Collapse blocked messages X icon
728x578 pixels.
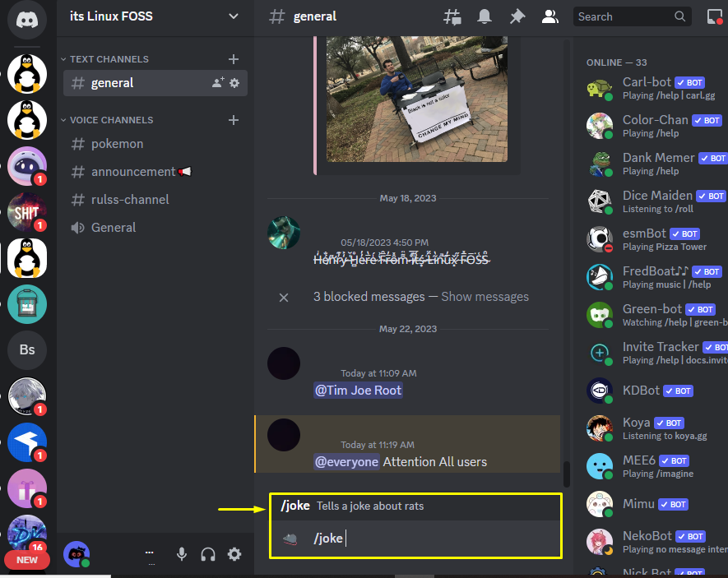click(x=284, y=298)
